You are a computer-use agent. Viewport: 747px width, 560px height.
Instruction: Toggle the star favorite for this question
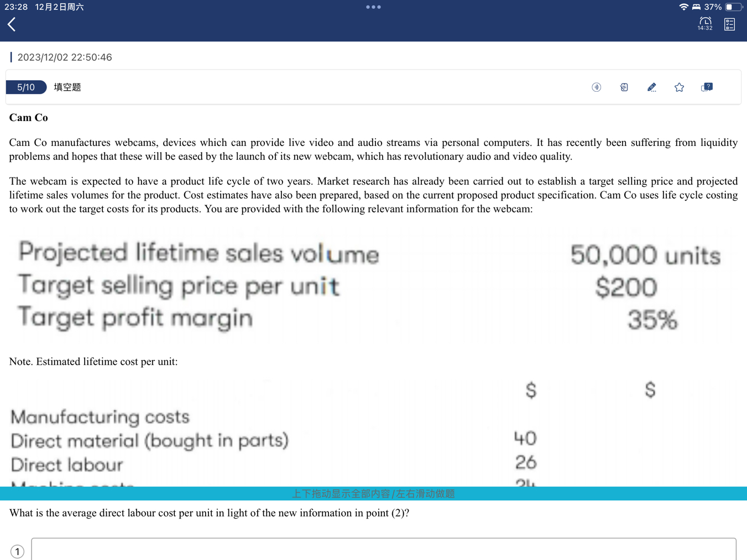(679, 87)
